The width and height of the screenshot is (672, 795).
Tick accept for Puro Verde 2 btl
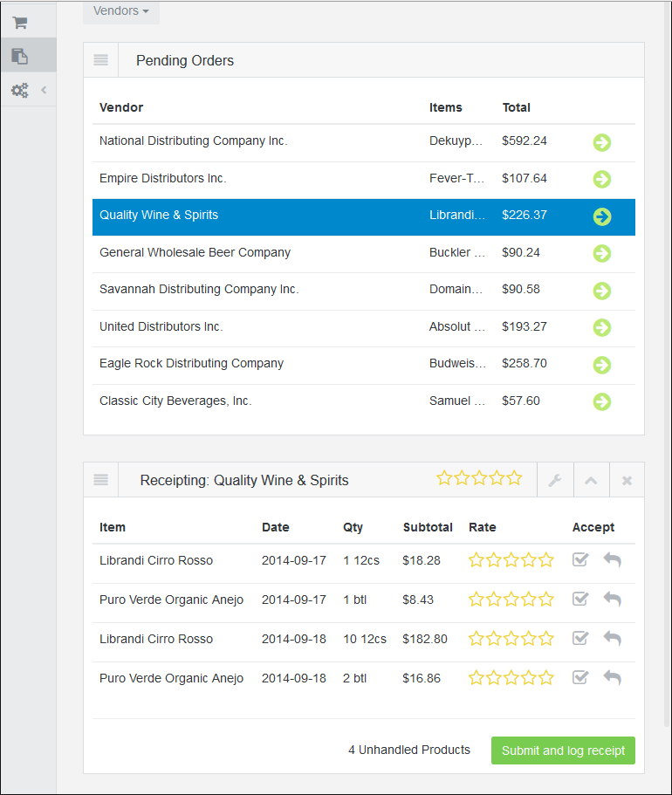580,677
